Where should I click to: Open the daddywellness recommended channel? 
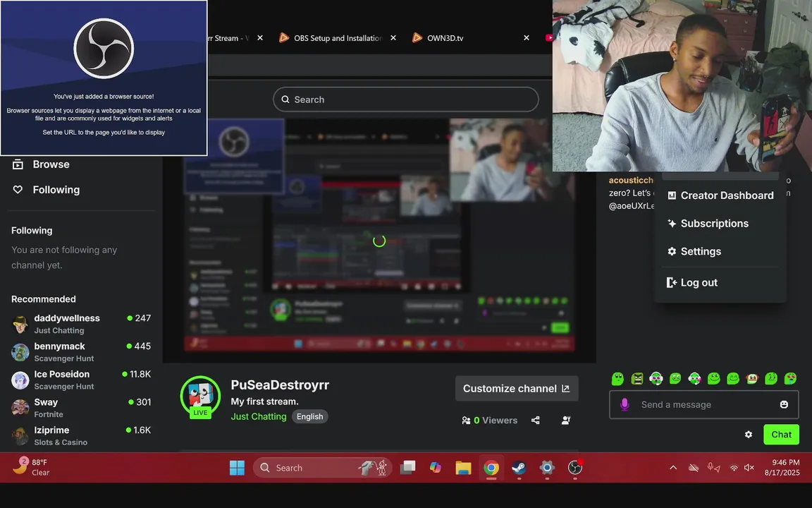click(x=81, y=324)
